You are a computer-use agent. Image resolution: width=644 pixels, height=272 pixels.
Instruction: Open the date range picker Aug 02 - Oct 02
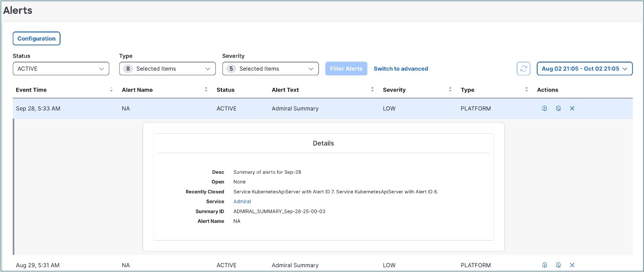pyautogui.click(x=584, y=69)
